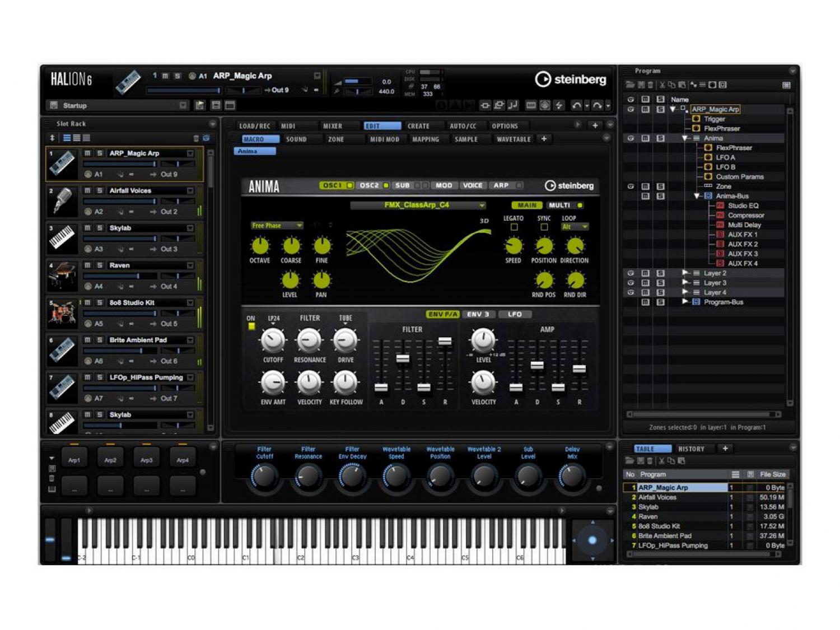Select the Skylab row in the program table
Screen dimensions: 840x630
click(x=648, y=507)
